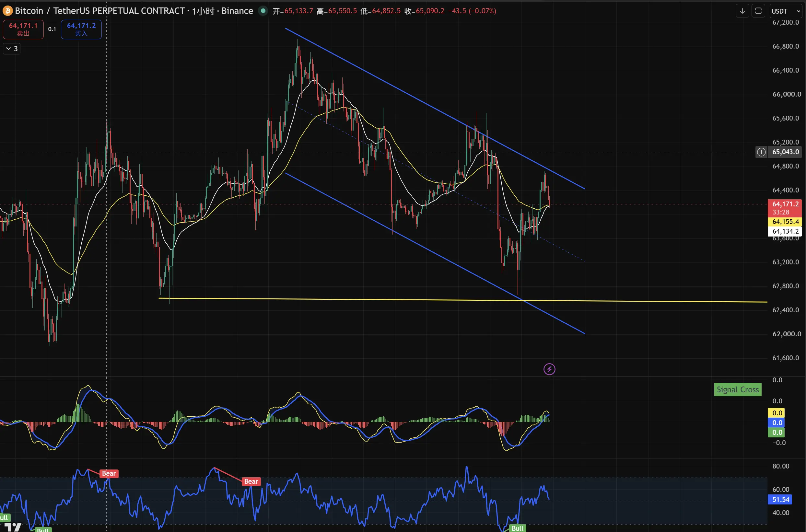Click the green market status dot
The height and width of the screenshot is (532, 806).
point(263,11)
